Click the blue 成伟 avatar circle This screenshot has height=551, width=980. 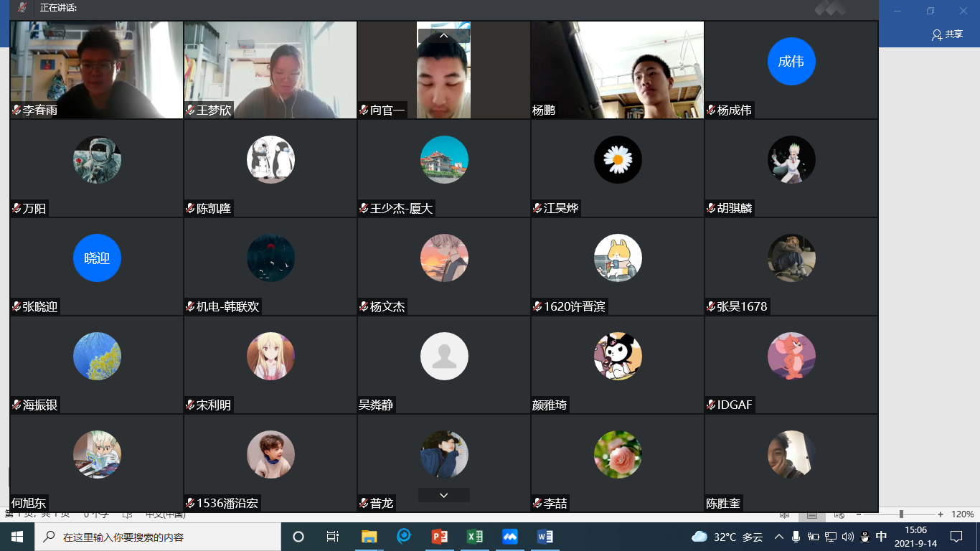(791, 62)
